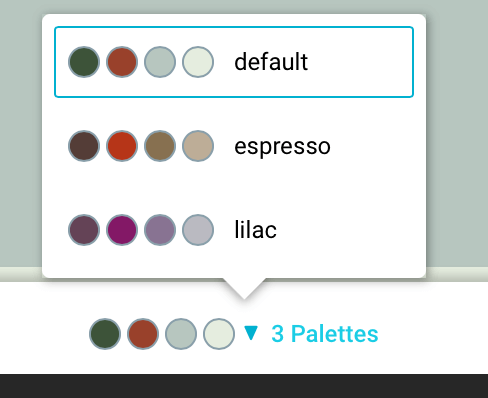Click pale cream swatch in default row
The image size is (488, 398).
click(198, 62)
